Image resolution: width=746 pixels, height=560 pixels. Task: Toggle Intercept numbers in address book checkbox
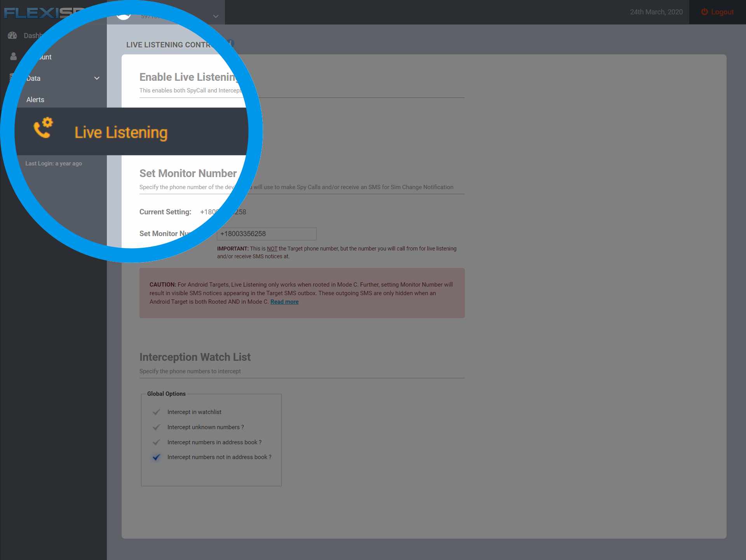157,442
